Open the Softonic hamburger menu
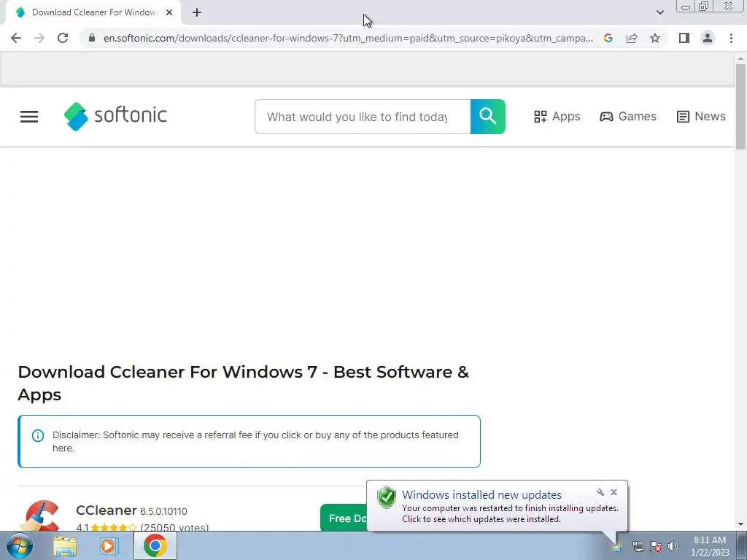Screen dimensions: 747x560 [29, 117]
